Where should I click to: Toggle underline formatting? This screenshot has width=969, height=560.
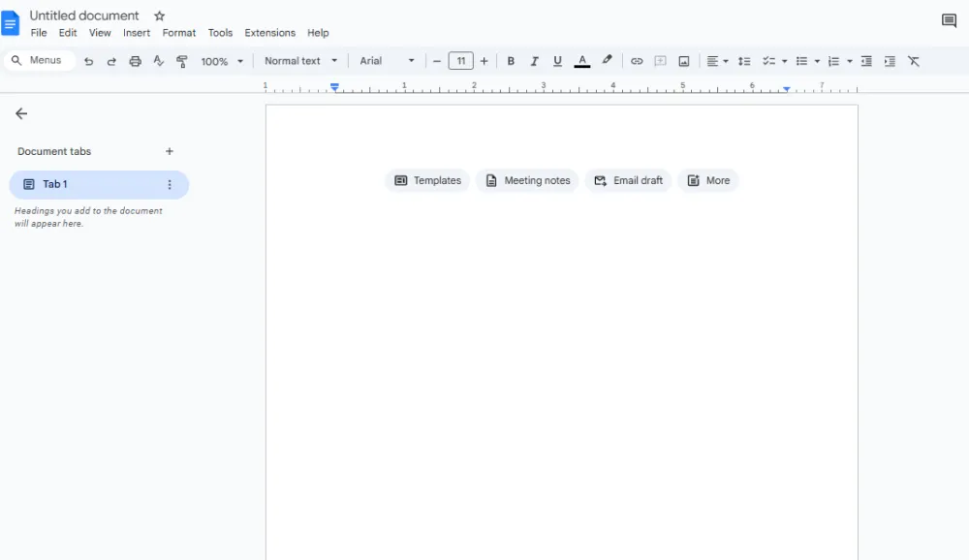557,61
